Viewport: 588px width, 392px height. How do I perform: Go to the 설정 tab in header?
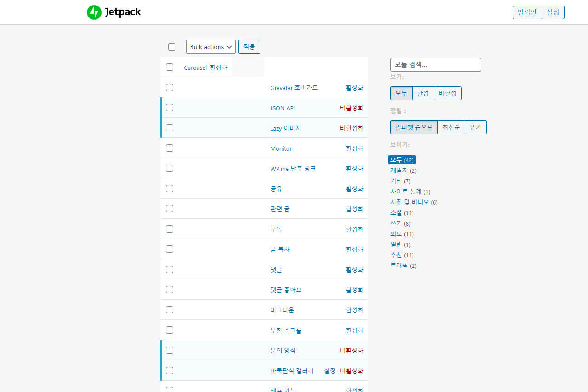click(x=553, y=12)
